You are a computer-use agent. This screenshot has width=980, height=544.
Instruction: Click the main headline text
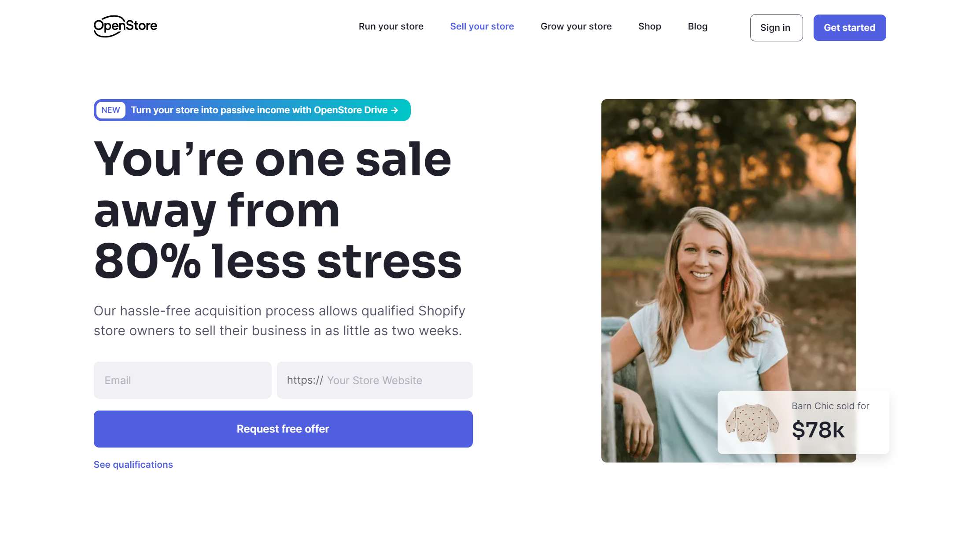(278, 210)
